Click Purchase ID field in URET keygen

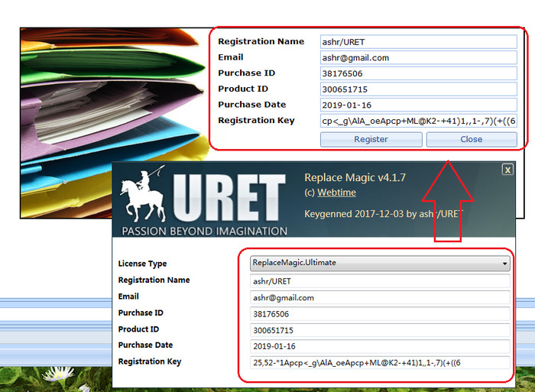point(380,314)
